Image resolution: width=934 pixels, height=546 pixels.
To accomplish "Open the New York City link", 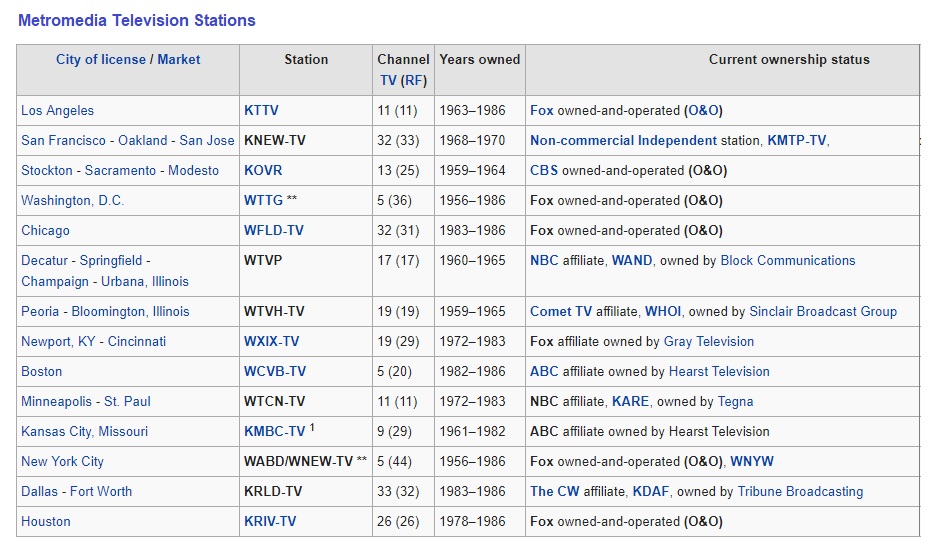I will pos(62,461).
